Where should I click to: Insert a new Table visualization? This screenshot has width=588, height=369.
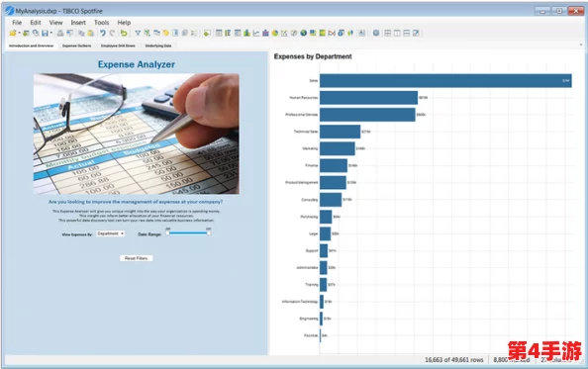tap(219, 33)
